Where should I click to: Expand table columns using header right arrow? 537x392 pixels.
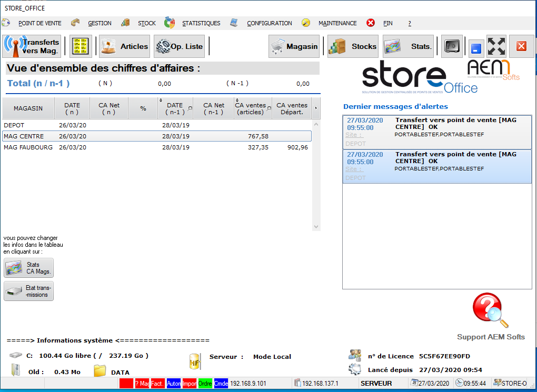[316, 108]
